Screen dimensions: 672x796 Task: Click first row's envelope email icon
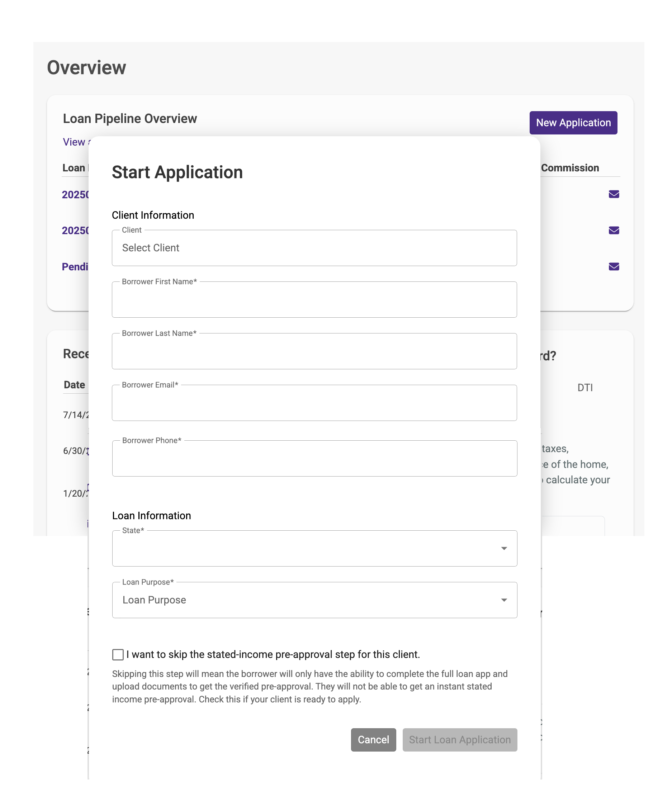click(x=614, y=194)
